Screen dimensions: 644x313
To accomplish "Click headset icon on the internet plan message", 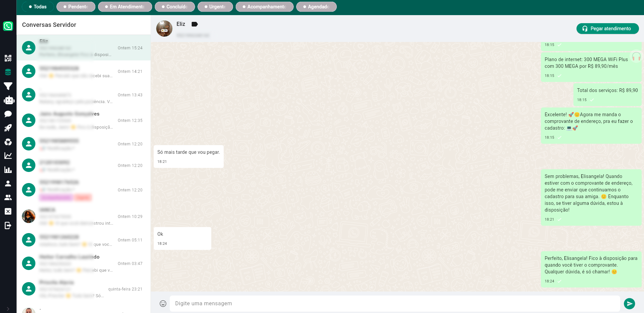I will 636,57.
